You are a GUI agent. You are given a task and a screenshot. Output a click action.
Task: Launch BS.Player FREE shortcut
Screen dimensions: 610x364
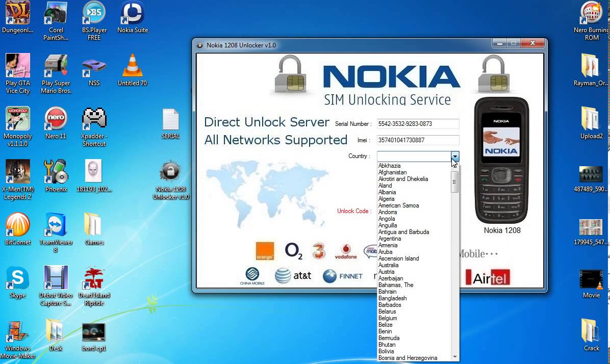(94, 21)
